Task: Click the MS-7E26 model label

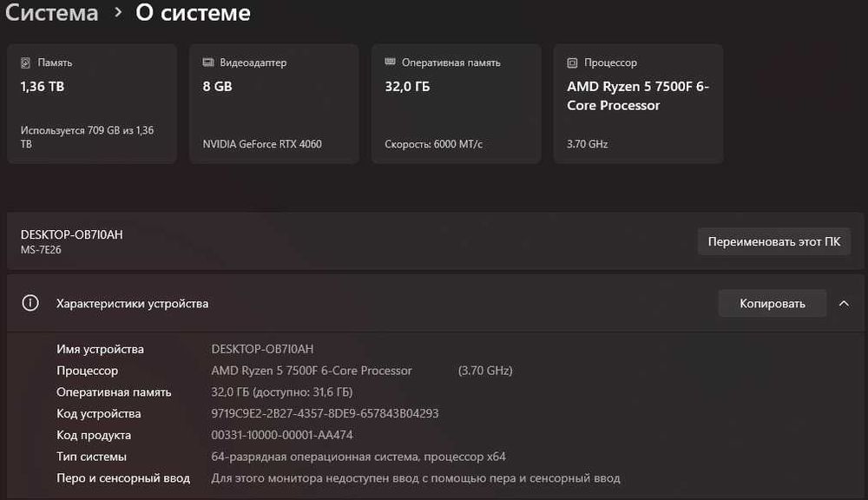Action: coord(41,250)
